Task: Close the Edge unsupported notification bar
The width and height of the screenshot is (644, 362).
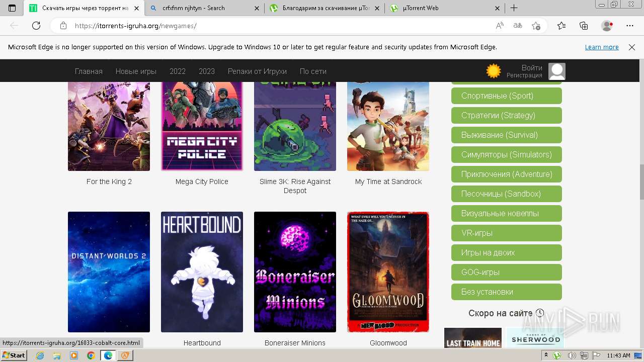Action: click(632, 47)
